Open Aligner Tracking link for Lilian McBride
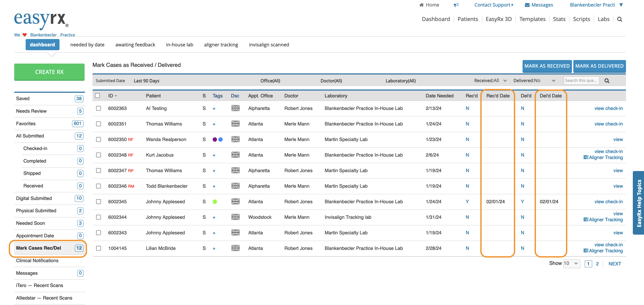644x305 pixels. (603, 251)
